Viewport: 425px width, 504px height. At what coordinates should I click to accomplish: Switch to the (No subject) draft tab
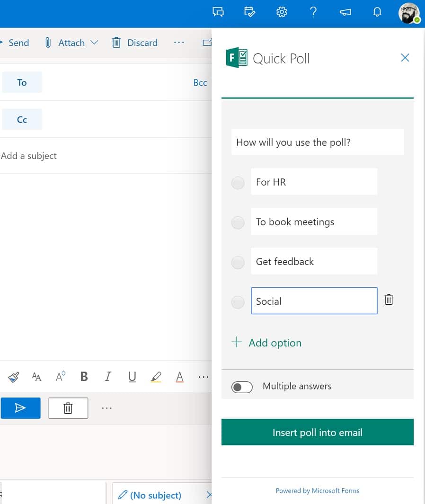[156, 495]
